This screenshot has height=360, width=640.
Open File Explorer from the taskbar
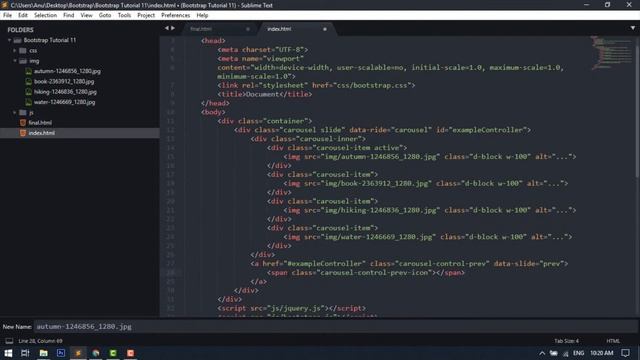coord(43,353)
